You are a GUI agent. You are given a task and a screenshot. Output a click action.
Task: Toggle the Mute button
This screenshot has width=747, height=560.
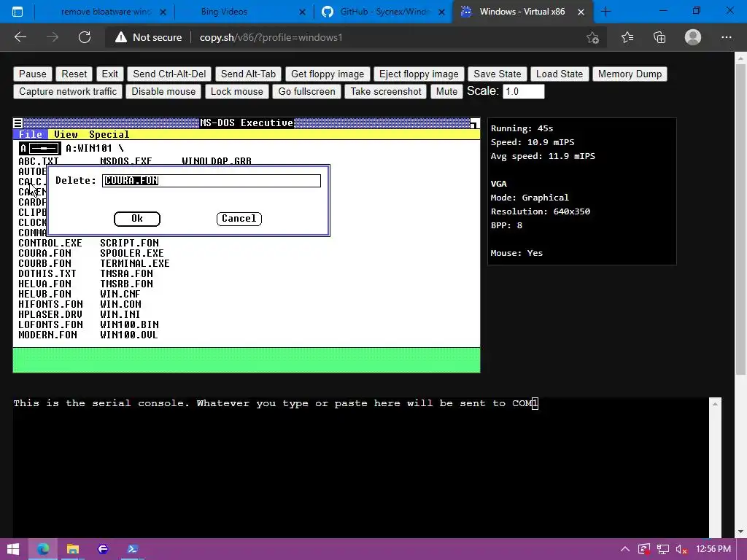tap(446, 91)
